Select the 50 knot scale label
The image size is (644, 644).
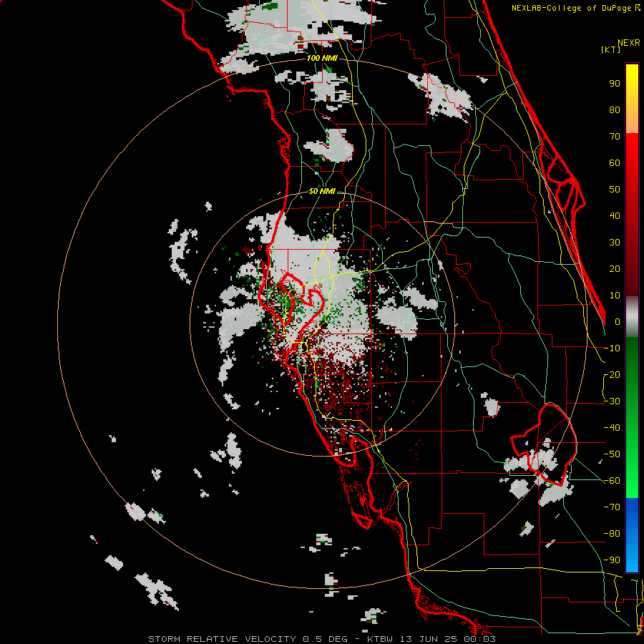coord(615,190)
